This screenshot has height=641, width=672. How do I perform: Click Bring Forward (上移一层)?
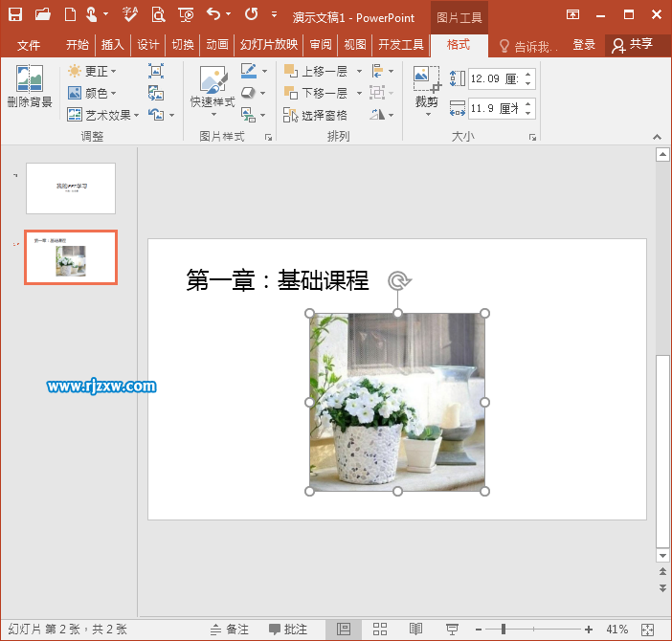click(316, 71)
